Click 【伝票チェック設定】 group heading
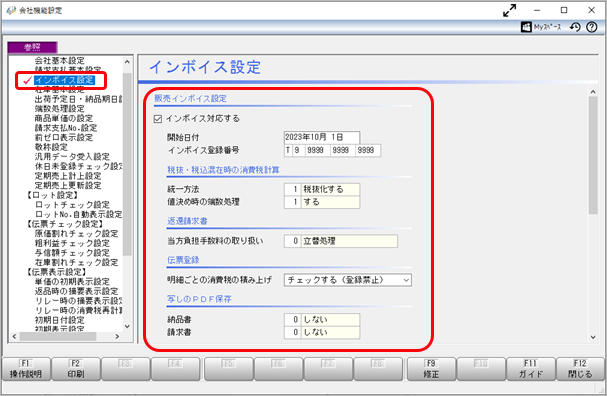Image resolution: width=607 pixels, height=396 pixels. tap(65, 224)
